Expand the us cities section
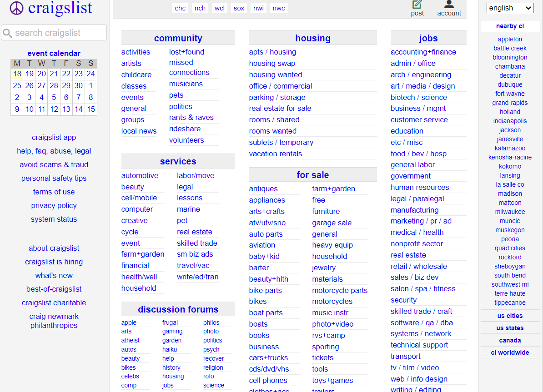Viewport: 543px width, 392px height. click(510, 316)
